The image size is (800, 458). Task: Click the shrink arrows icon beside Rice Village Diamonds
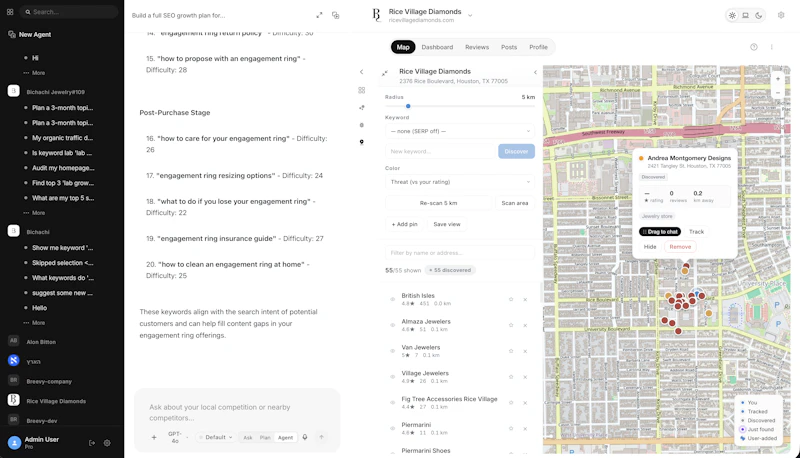[385, 73]
